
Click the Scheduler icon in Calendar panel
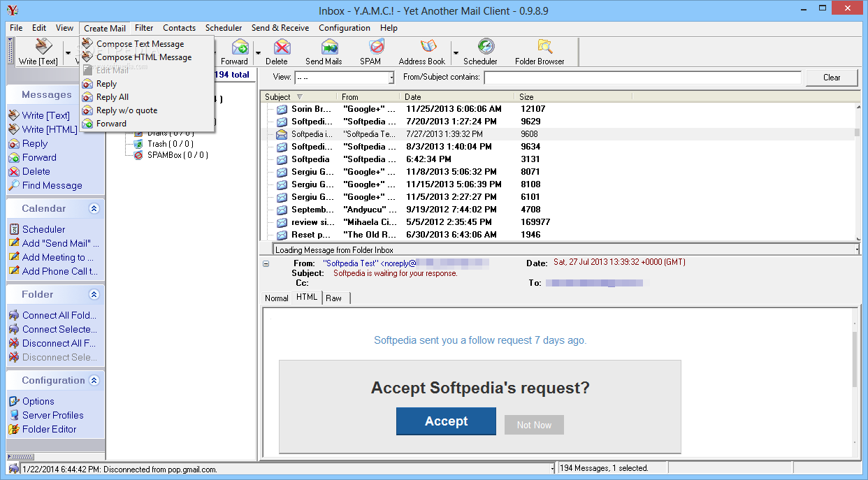point(14,229)
